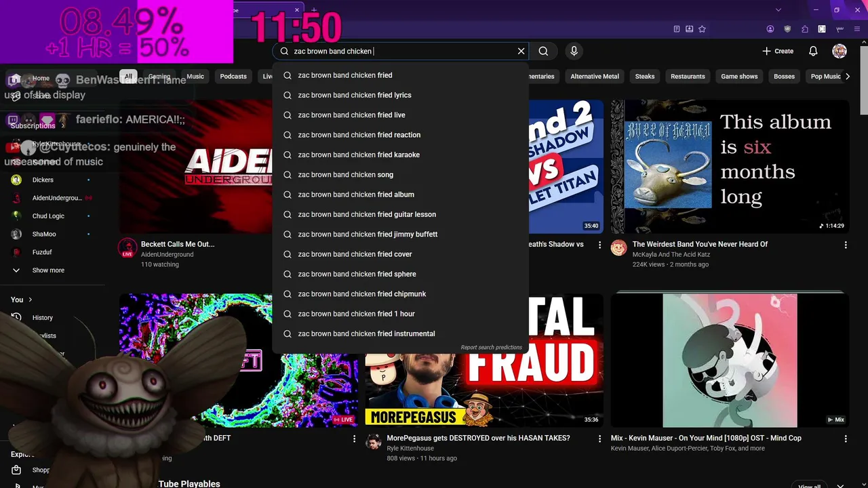Select the Pop Music filter chip
This screenshot has width=868, height=488.
(x=825, y=77)
